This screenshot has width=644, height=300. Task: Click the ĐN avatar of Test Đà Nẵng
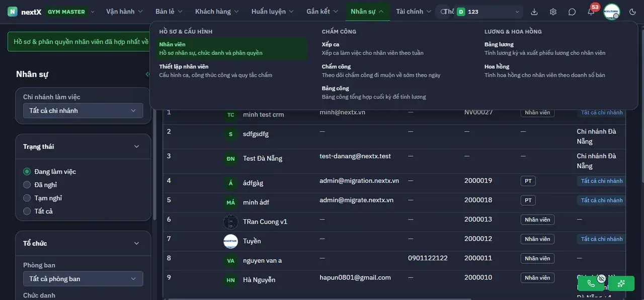[230, 158]
